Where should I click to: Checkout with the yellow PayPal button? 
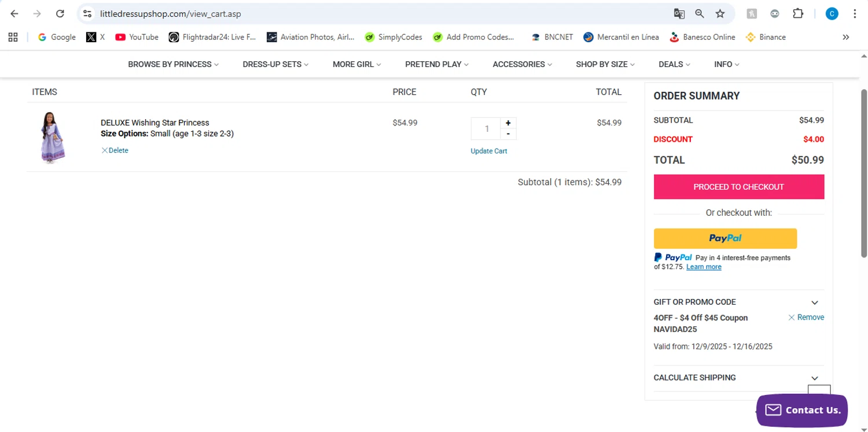pos(725,238)
